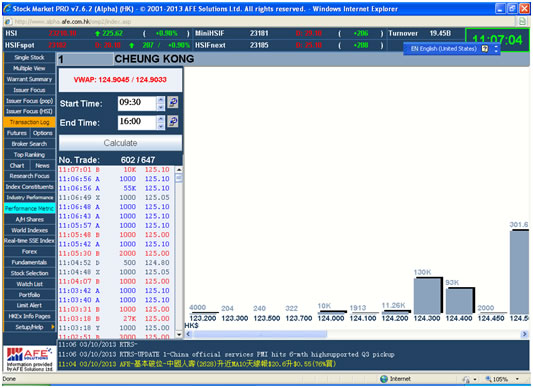Open Warrant Summary page

29,79
